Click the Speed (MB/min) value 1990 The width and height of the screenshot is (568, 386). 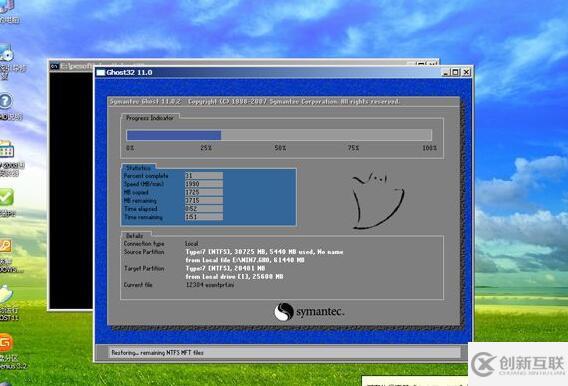[204, 184]
